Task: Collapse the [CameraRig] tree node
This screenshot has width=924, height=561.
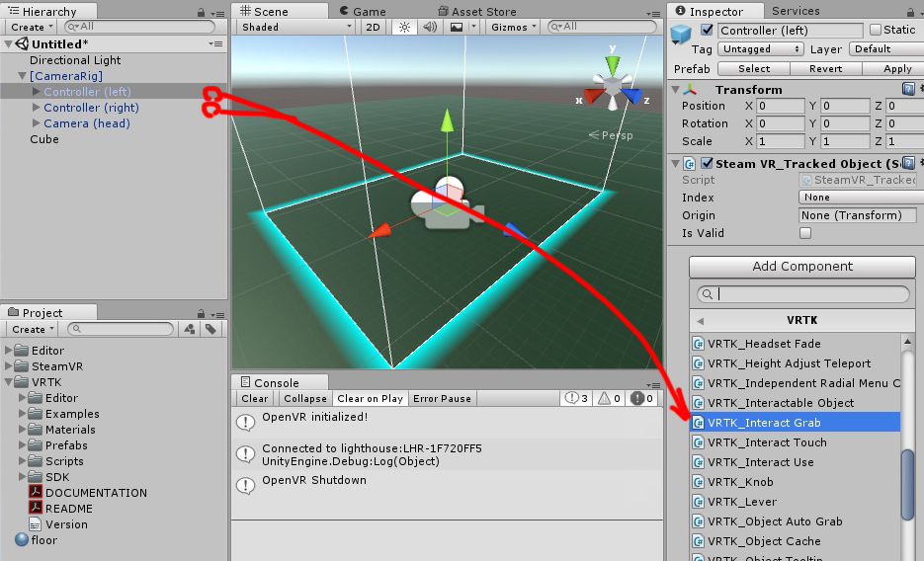Action: tap(22, 75)
